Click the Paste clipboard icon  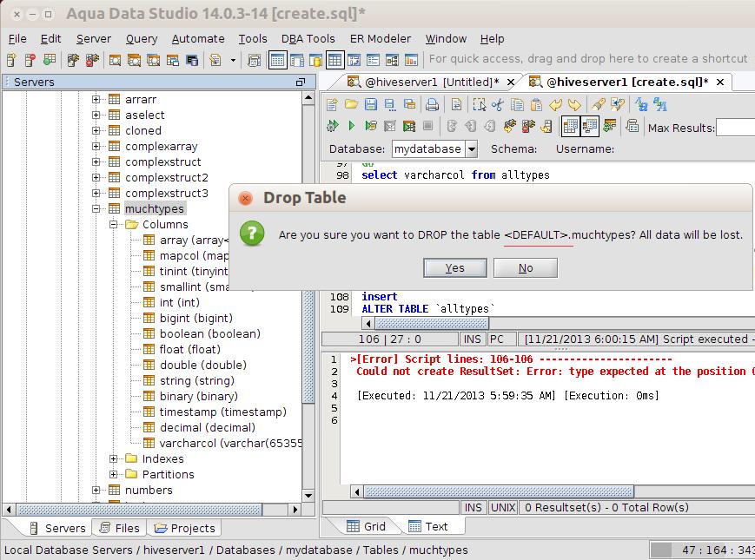536,104
